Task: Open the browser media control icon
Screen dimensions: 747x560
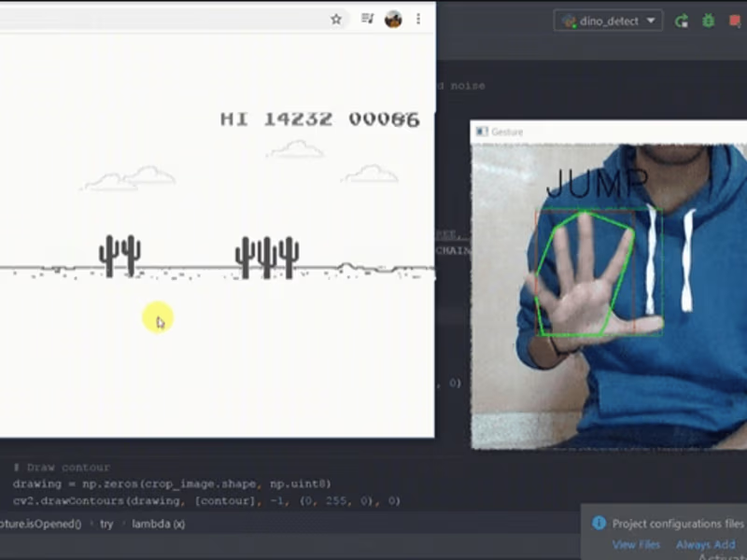Action: pyautogui.click(x=367, y=19)
